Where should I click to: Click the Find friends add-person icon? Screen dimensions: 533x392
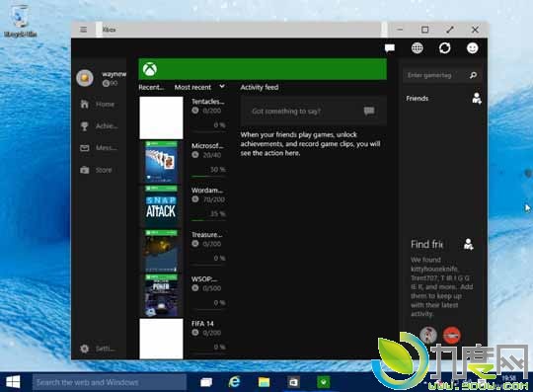coord(469,244)
